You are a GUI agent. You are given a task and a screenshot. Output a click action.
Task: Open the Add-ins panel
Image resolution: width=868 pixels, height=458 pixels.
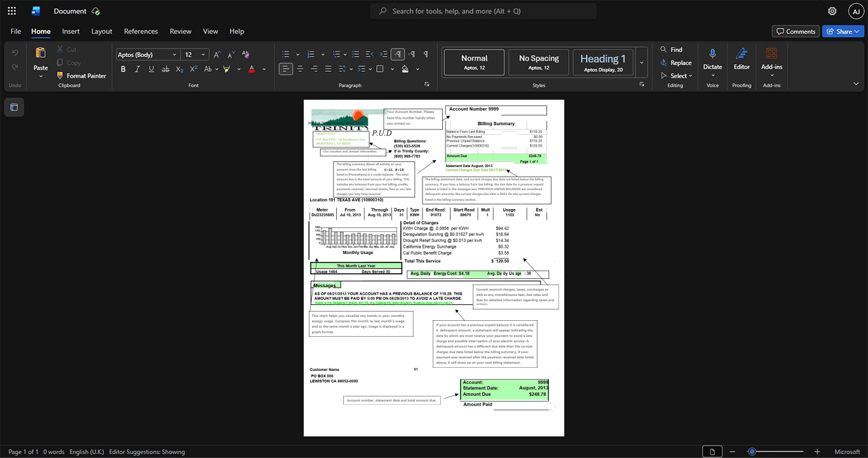point(771,59)
